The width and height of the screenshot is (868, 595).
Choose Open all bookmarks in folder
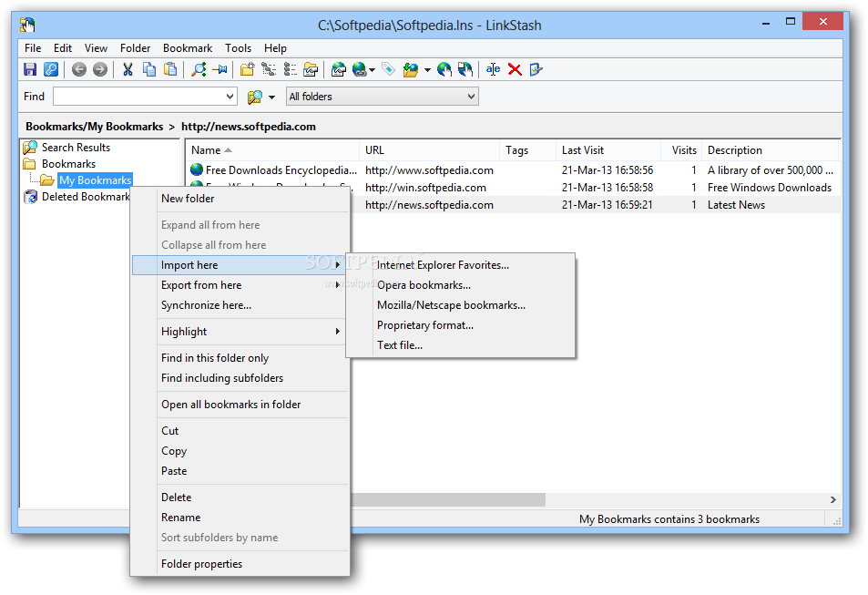(240, 405)
